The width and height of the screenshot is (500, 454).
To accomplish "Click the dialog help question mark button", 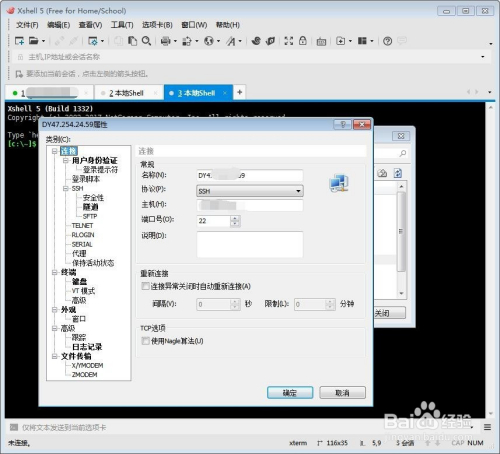I will point(342,125).
